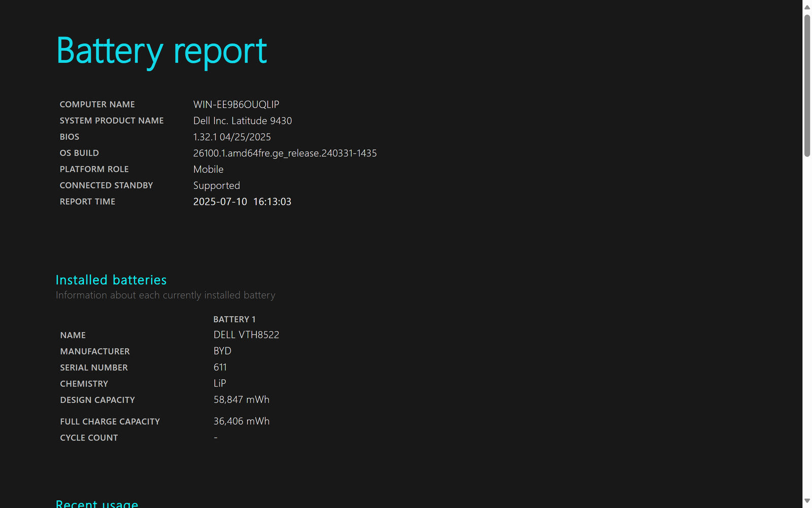This screenshot has width=812, height=508.
Task: Click the BATTERY 1 column header
Action: [234, 319]
